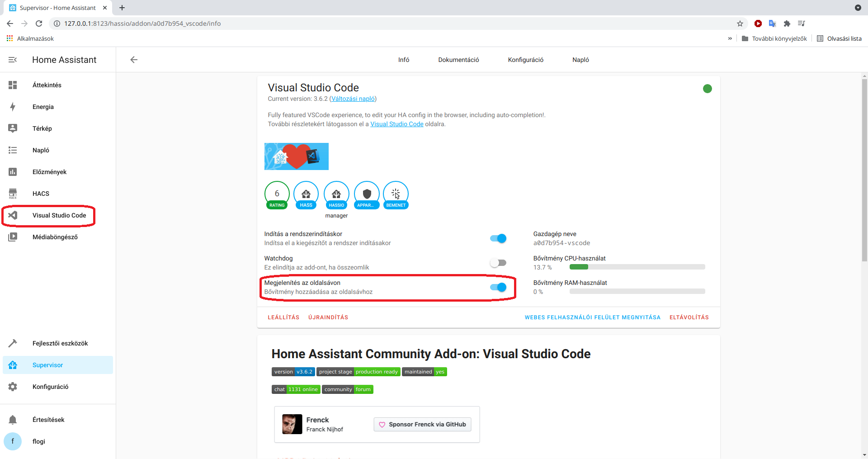This screenshot has width=868, height=459.
Task: Open További könyvjelzők bookmarks folder
Action: click(x=774, y=38)
